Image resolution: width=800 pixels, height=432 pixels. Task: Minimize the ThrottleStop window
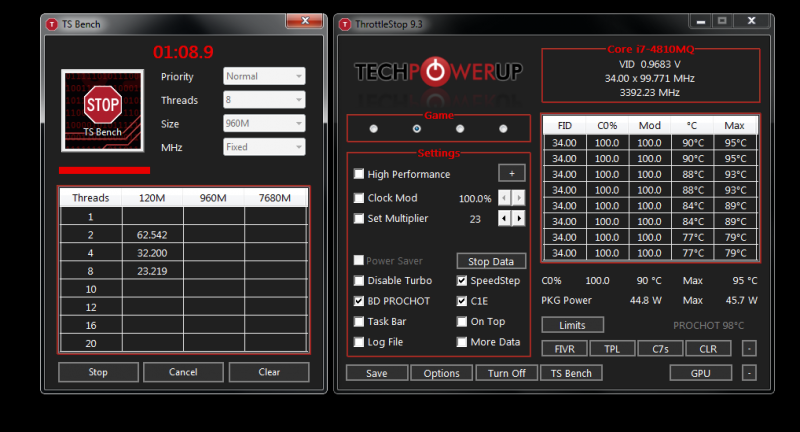[701, 21]
